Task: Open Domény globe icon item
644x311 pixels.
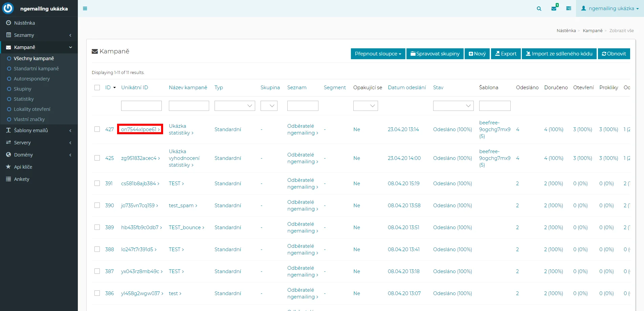Action: [23, 155]
